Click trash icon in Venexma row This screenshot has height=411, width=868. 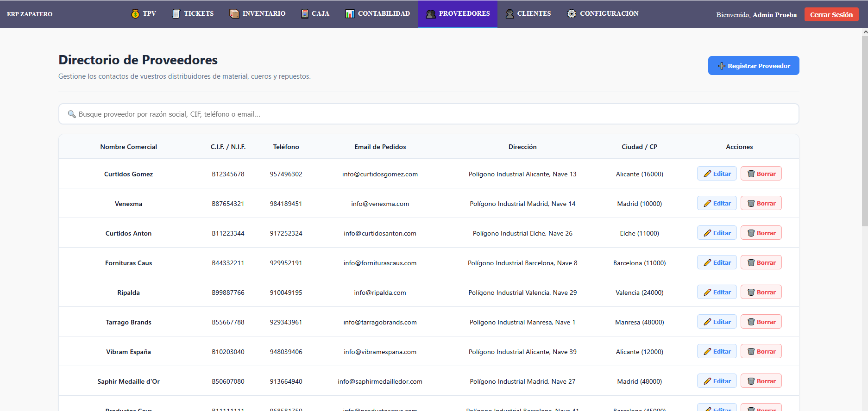pyautogui.click(x=751, y=203)
